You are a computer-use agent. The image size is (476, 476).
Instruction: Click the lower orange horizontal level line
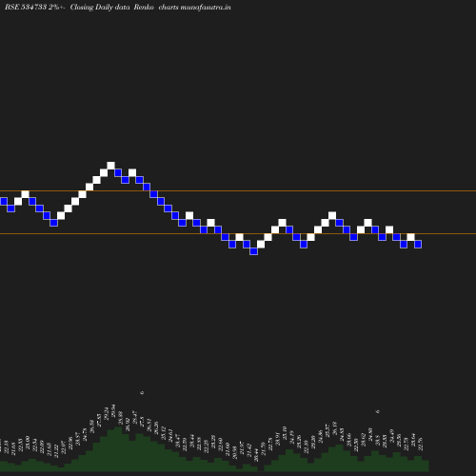[x=238, y=234]
